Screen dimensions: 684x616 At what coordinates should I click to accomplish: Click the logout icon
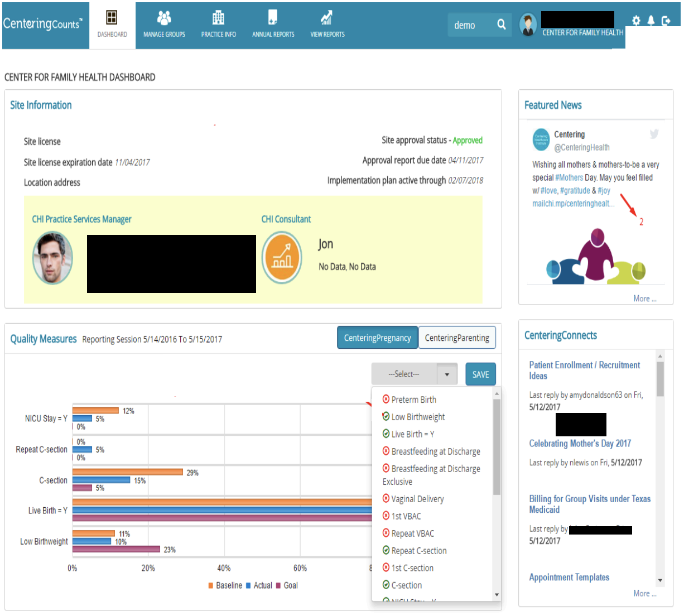pos(666,21)
